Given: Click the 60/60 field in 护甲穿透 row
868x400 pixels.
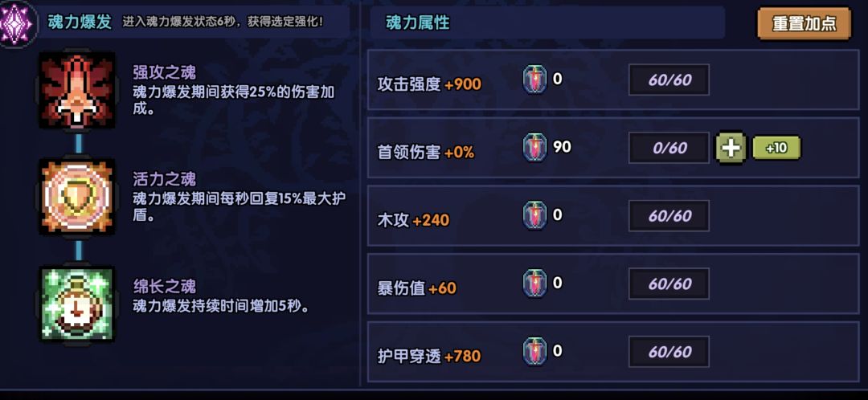Looking at the screenshot, I should pyautogui.click(x=669, y=352).
